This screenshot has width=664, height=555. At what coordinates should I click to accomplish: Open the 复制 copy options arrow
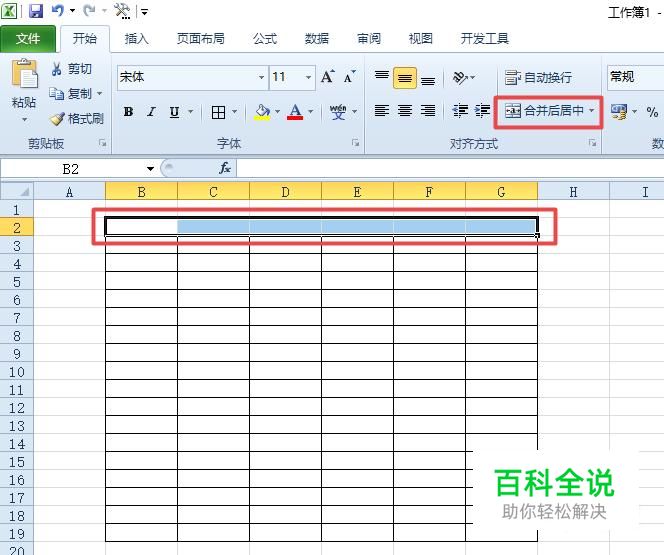(100, 93)
